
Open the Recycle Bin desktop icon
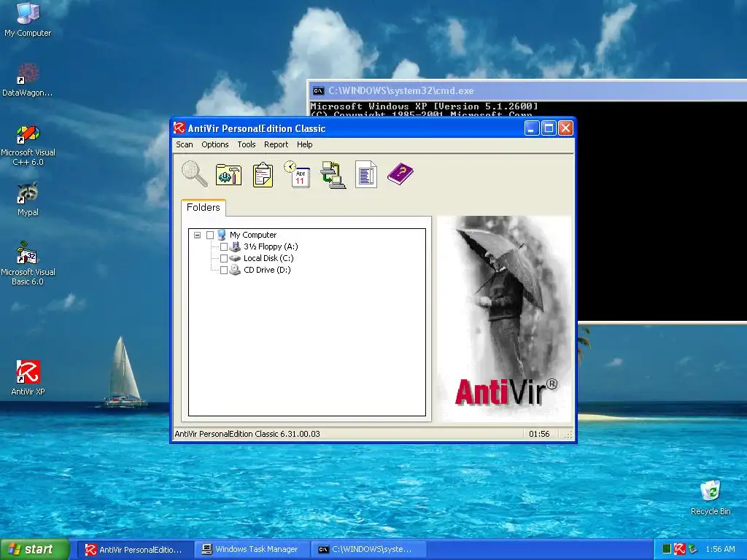pos(711,497)
